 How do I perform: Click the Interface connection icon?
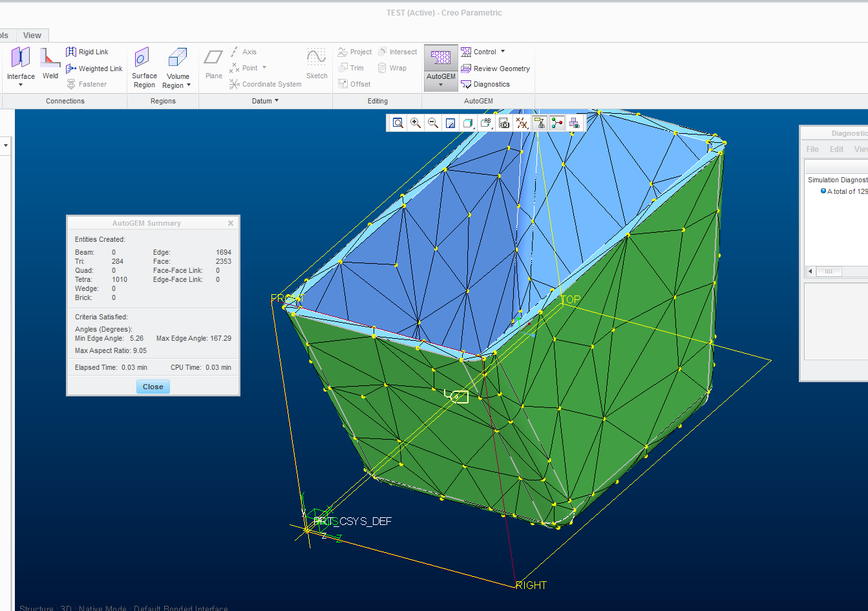coord(21,58)
